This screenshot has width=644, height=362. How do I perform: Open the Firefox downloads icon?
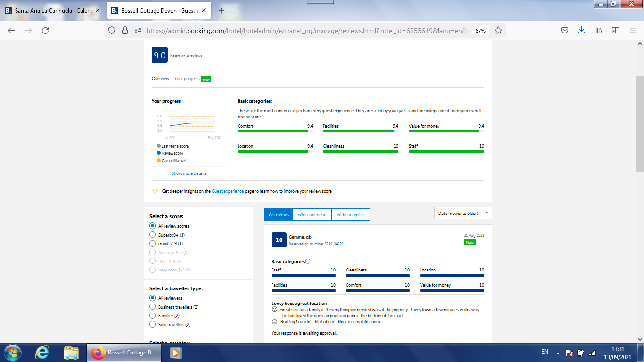(x=581, y=30)
